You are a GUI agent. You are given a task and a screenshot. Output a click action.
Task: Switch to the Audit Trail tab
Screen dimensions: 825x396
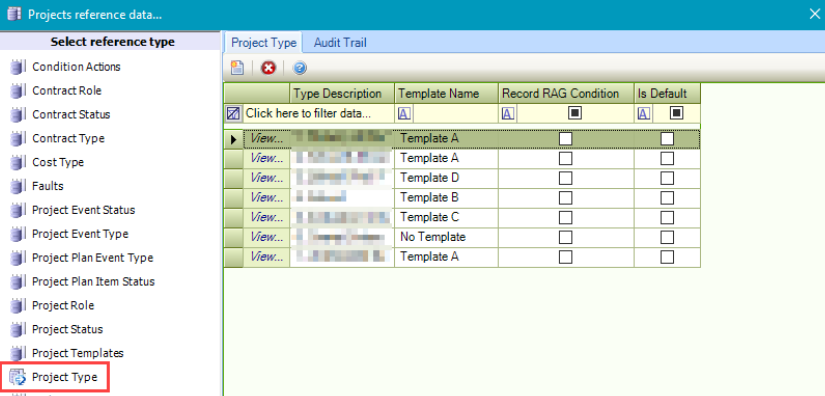pyautogui.click(x=340, y=43)
